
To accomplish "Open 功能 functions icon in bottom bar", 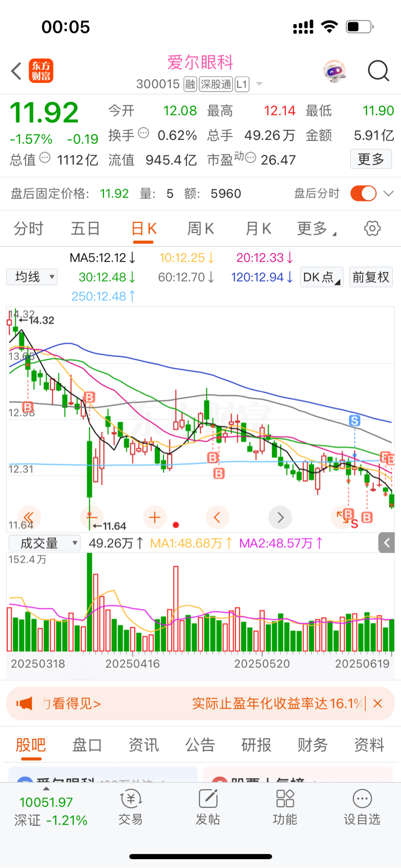I will point(285,807).
